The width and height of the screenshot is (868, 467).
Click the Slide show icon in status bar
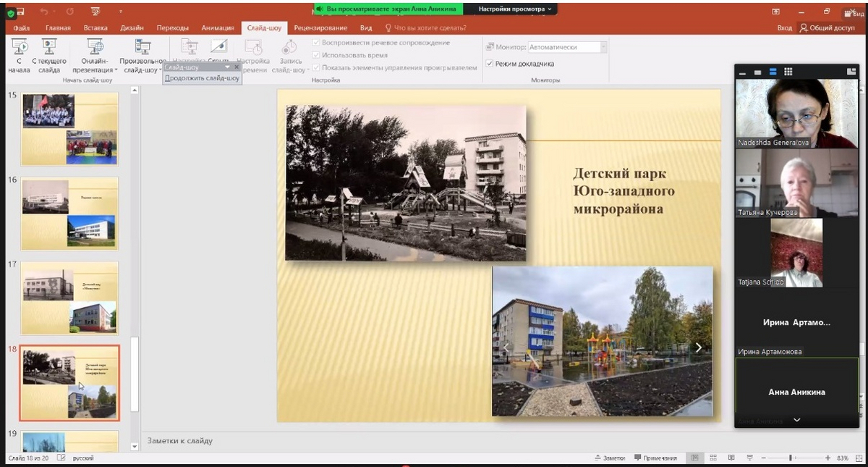pyautogui.click(x=751, y=458)
